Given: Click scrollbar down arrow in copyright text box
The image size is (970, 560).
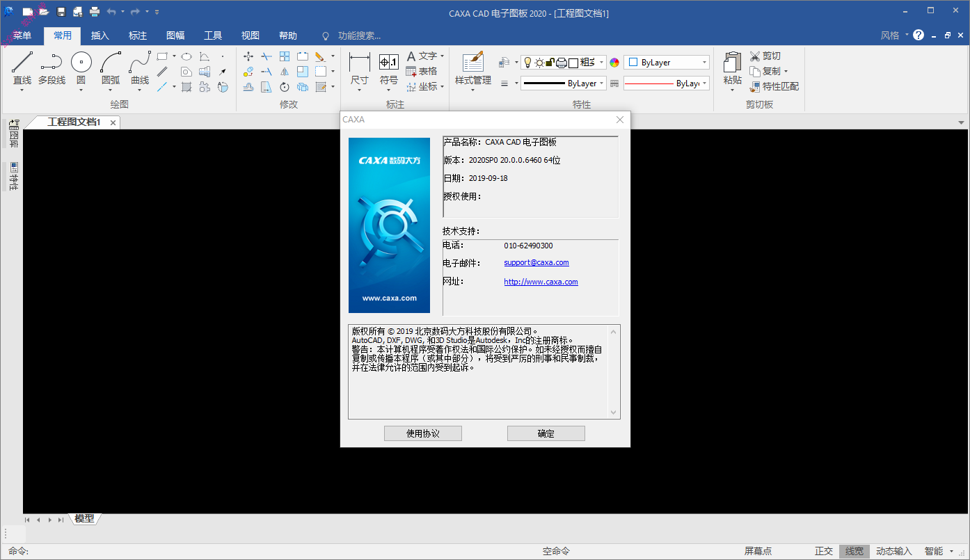Looking at the screenshot, I should 613,413.
